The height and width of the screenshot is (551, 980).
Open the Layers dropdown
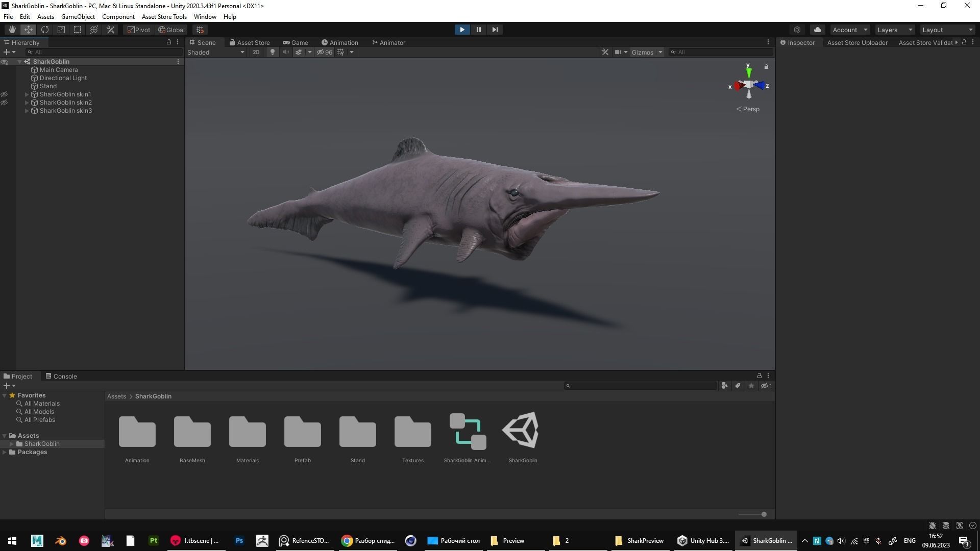pyautogui.click(x=894, y=30)
